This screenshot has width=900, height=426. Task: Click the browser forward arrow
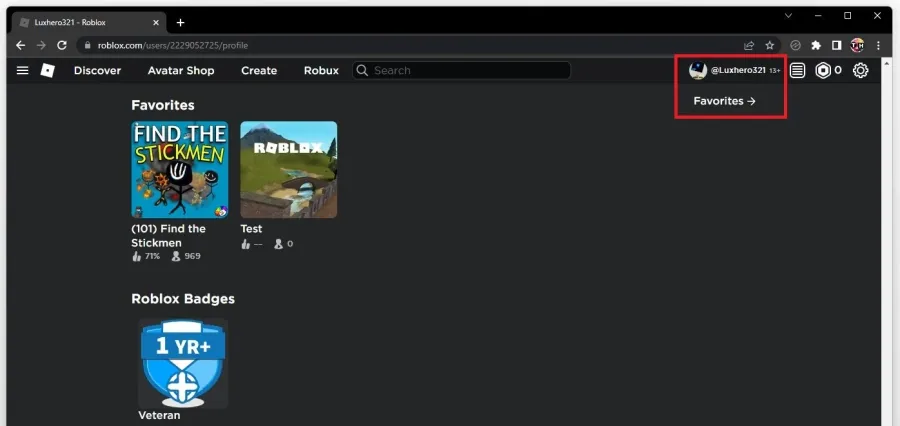[x=41, y=45]
